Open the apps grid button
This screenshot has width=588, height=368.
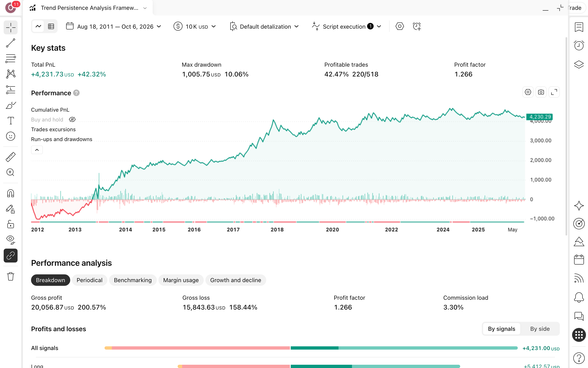point(579,335)
